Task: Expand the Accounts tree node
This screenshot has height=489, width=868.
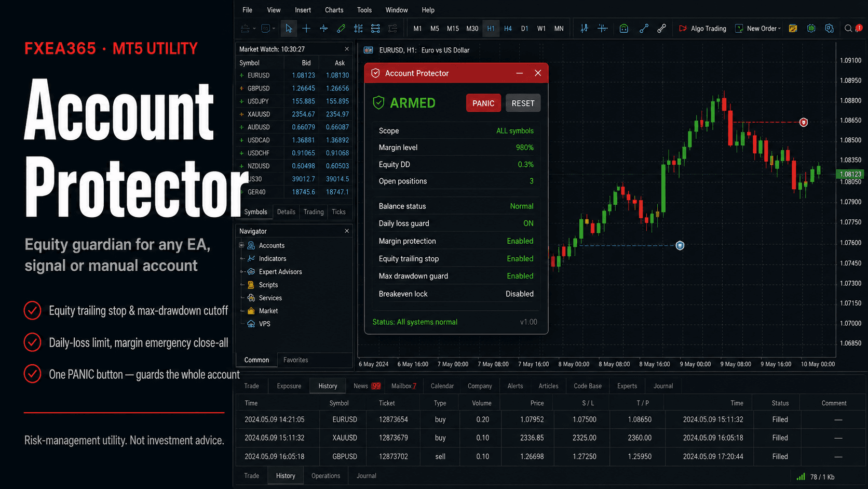Action: (241, 245)
